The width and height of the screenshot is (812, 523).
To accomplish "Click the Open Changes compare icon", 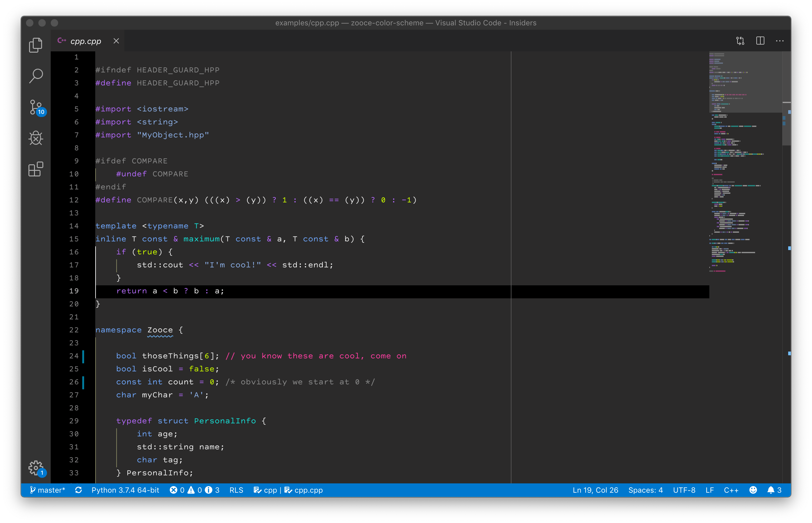I will 740,41.
